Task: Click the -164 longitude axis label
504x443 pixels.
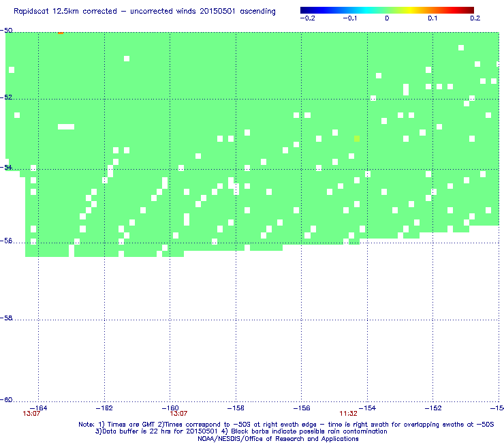Action: (39, 408)
